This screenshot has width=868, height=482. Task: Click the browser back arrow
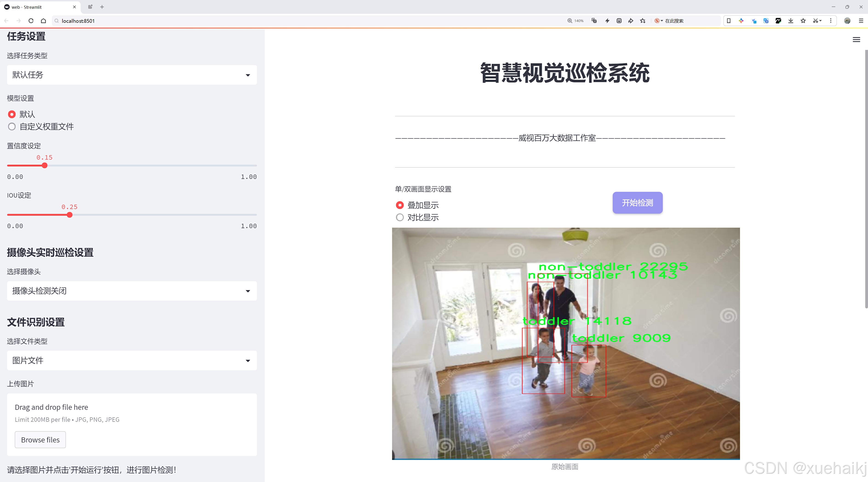click(6, 20)
